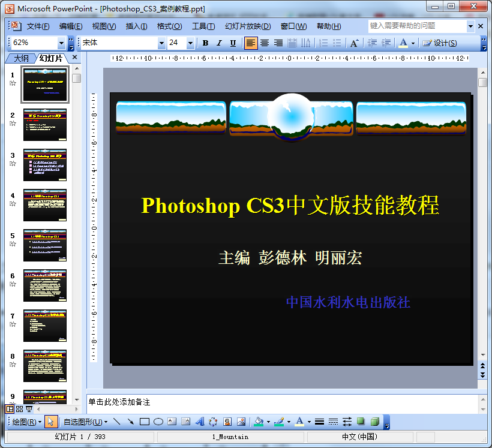Select the Line drawing tool
Image resolution: width=492 pixels, height=448 pixels.
[117, 422]
